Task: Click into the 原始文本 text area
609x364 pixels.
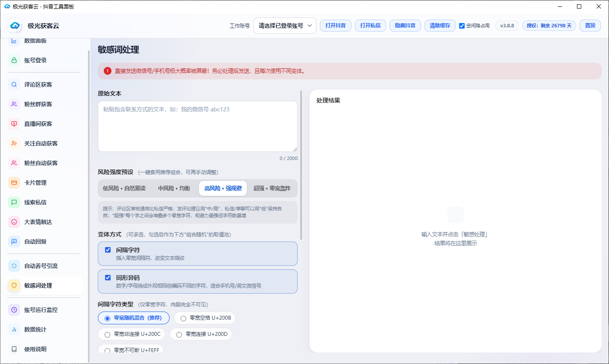Action: 198,126
